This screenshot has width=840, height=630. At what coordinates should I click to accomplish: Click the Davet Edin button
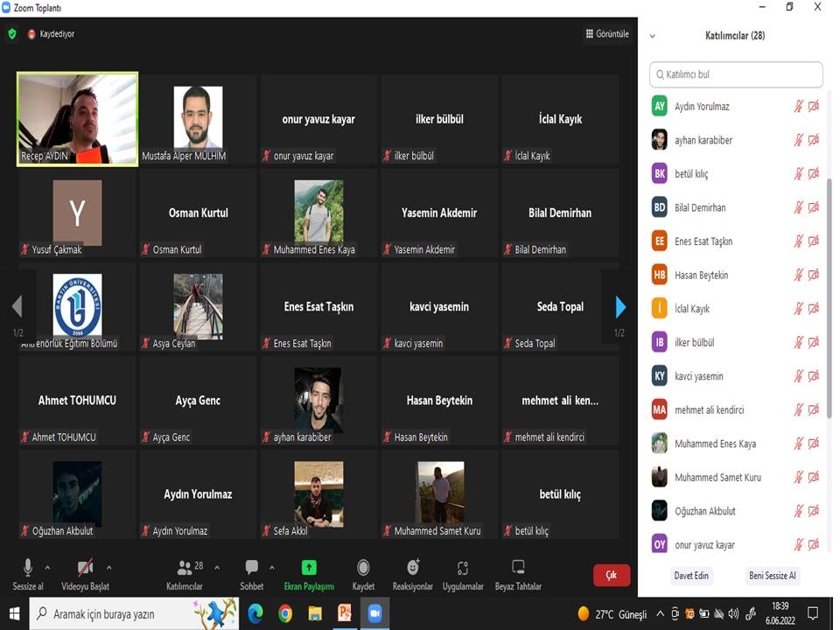(690, 576)
